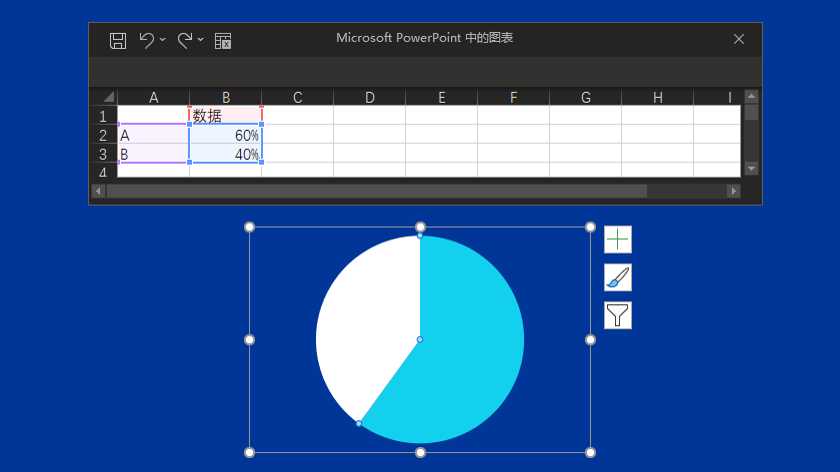Expand the Undo history dropdown arrow
Viewport: 840px width, 472px height.
tap(163, 40)
